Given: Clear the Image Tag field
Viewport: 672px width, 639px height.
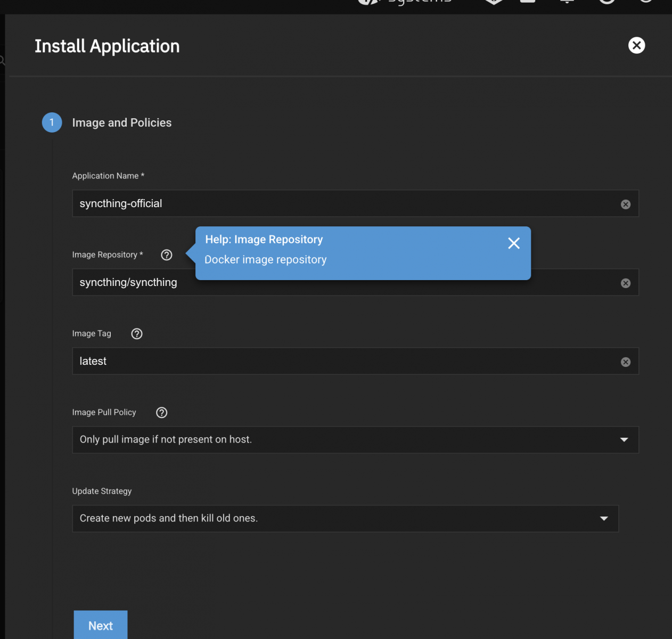Looking at the screenshot, I should 626,362.
